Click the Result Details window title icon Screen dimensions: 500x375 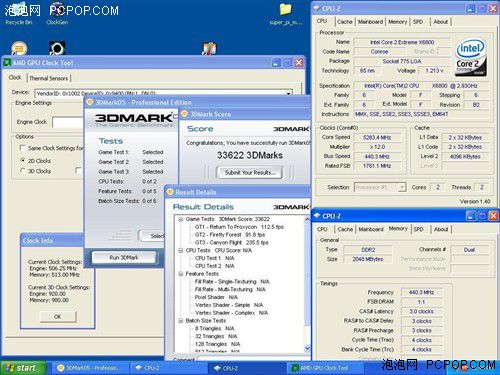click(170, 192)
